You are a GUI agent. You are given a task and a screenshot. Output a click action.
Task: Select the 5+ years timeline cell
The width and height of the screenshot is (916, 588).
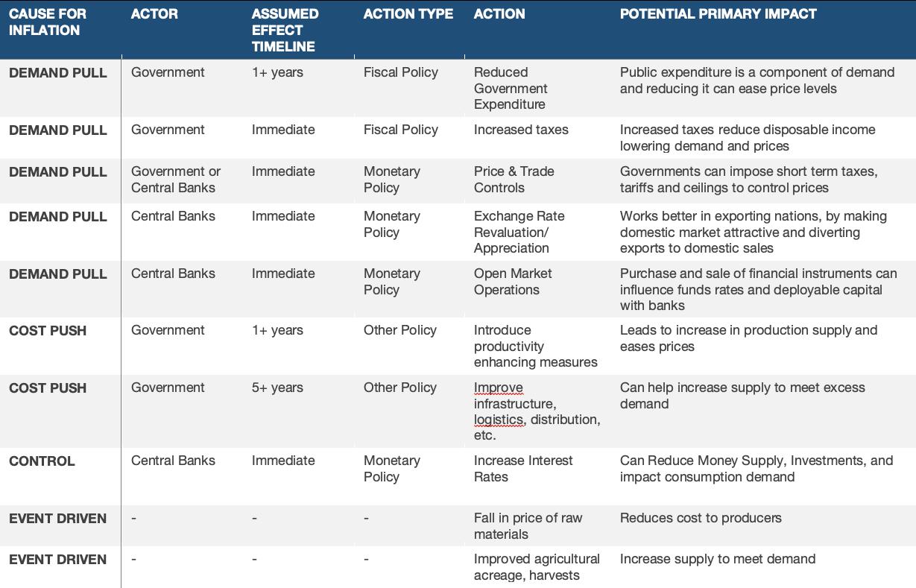point(277,388)
